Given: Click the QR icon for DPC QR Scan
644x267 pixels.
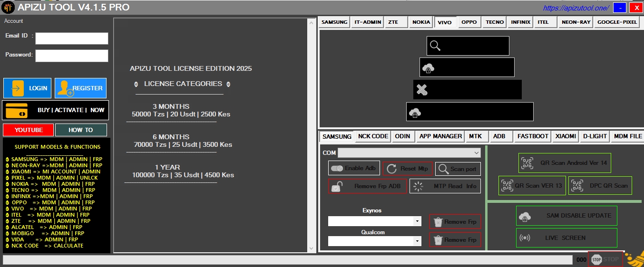Looking at the screenshot, I should coord(577,185).
